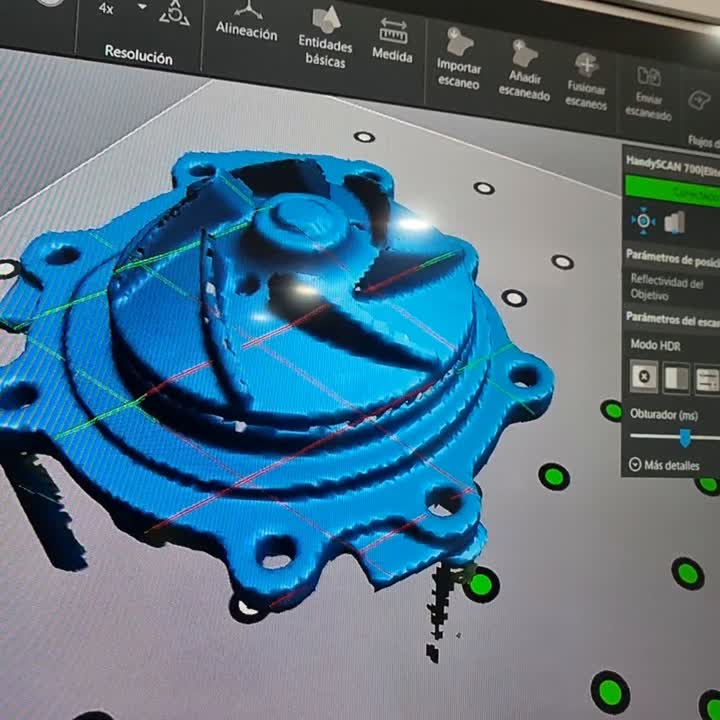Click the green Conectado status button
Screen dimensions: 720x720
[x=672, y=188]
